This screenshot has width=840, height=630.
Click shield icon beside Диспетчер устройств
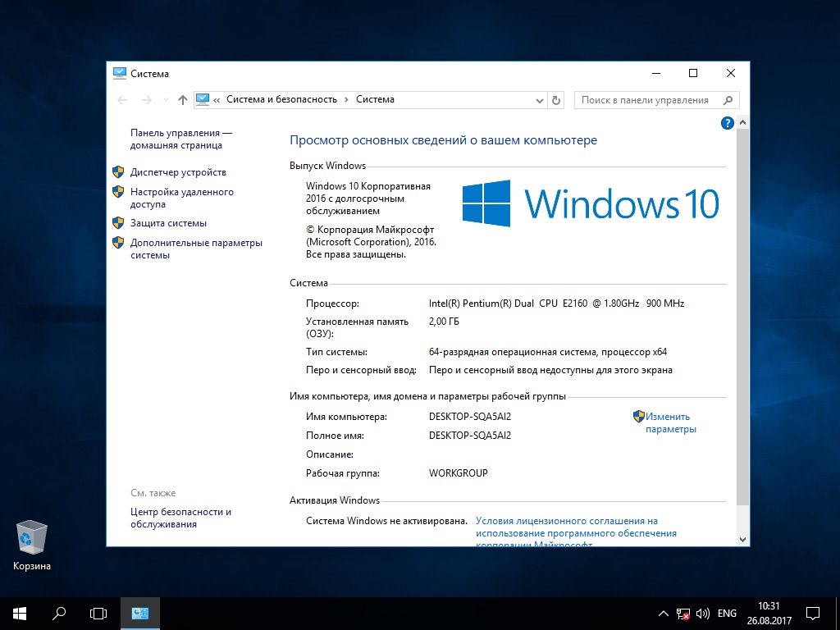[x=118, y=172]
